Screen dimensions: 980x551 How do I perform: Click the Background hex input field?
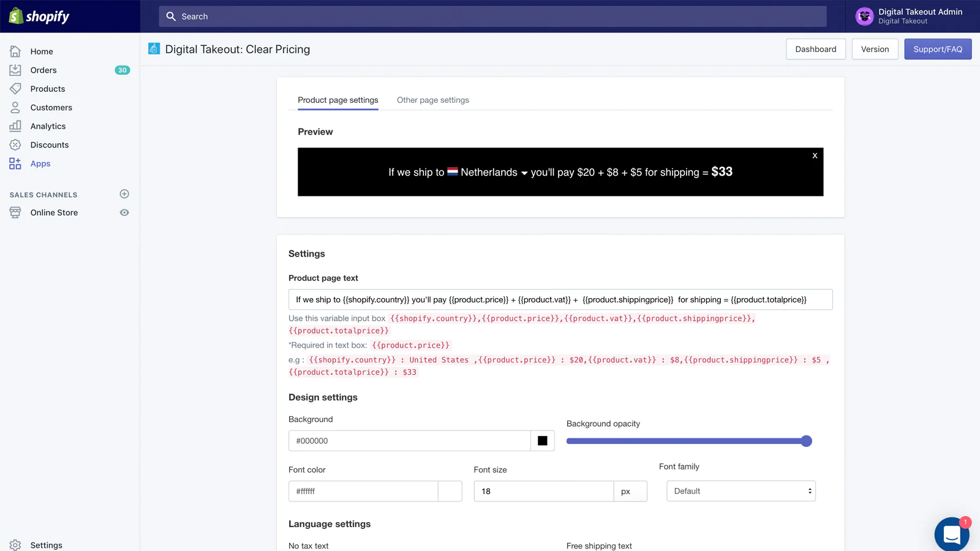(410, 441)
